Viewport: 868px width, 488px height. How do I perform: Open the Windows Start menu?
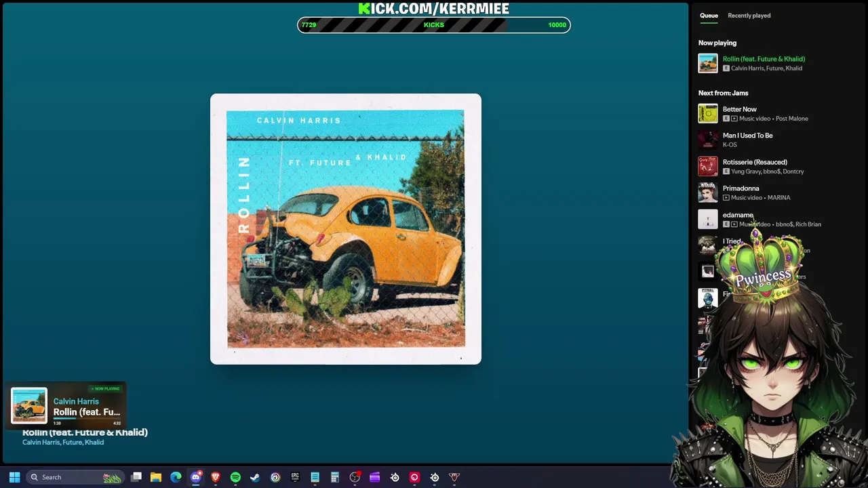[14, 477]
